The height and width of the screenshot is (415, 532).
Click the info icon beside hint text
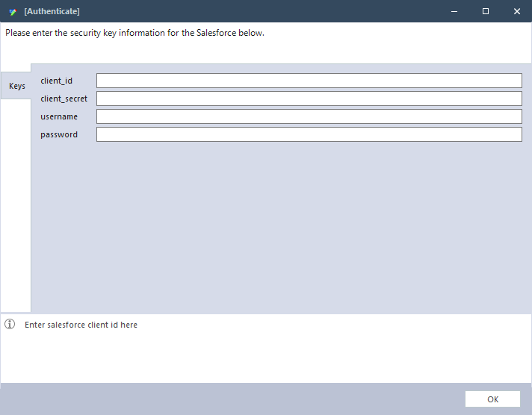10,325
